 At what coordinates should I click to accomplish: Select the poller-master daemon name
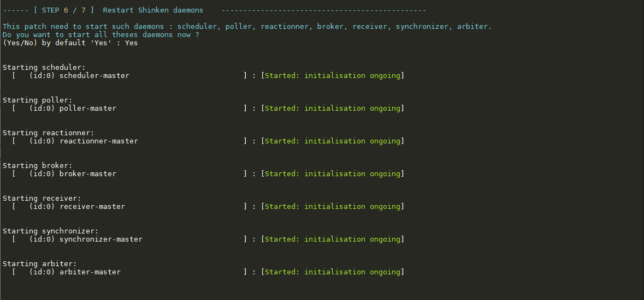(x=87, y=109)
